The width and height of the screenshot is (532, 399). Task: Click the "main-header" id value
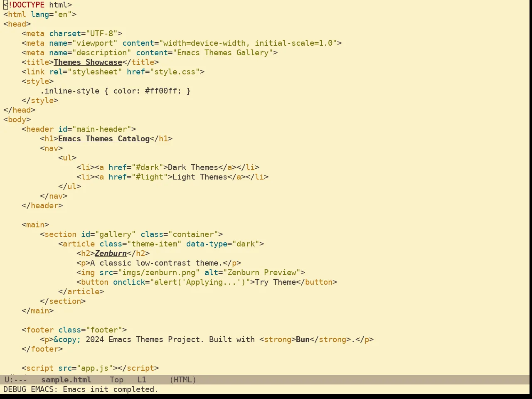point(102,129)
